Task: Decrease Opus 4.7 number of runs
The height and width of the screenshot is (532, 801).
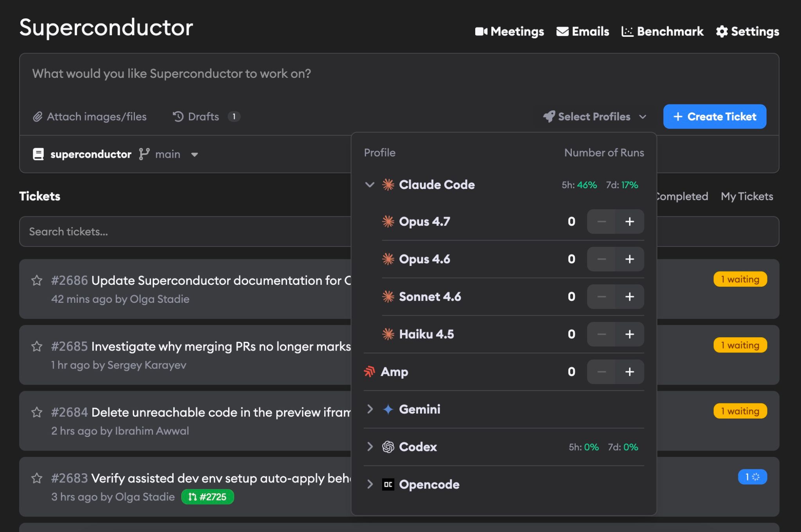Action: pyautogui.click(x=602, y=221)
